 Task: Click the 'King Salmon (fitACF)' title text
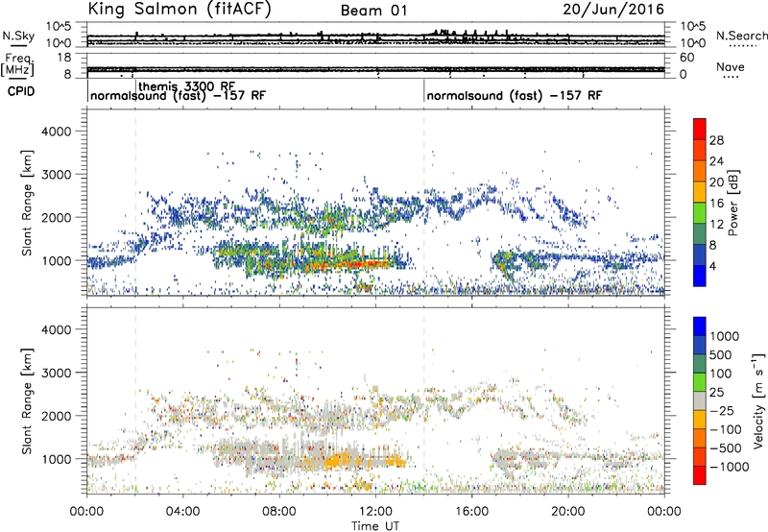pos(180,10)
